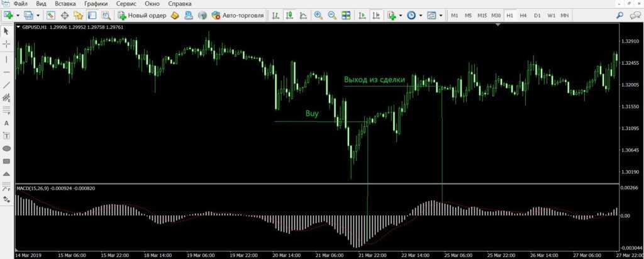
Task: Expand the indicators list dropdown arrow
Action: point(400,15)
